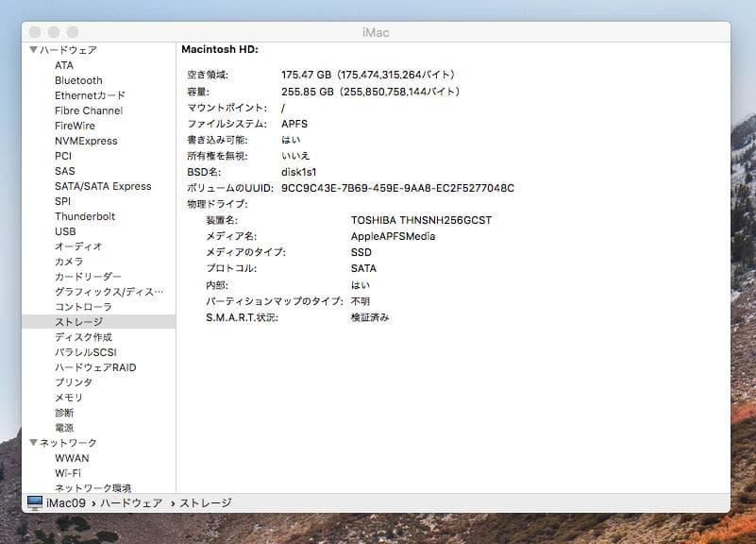Click the computer icon in the bottom breadcrumb bar
The height and width of the screenshot is (544, 756).
point(34,502)
